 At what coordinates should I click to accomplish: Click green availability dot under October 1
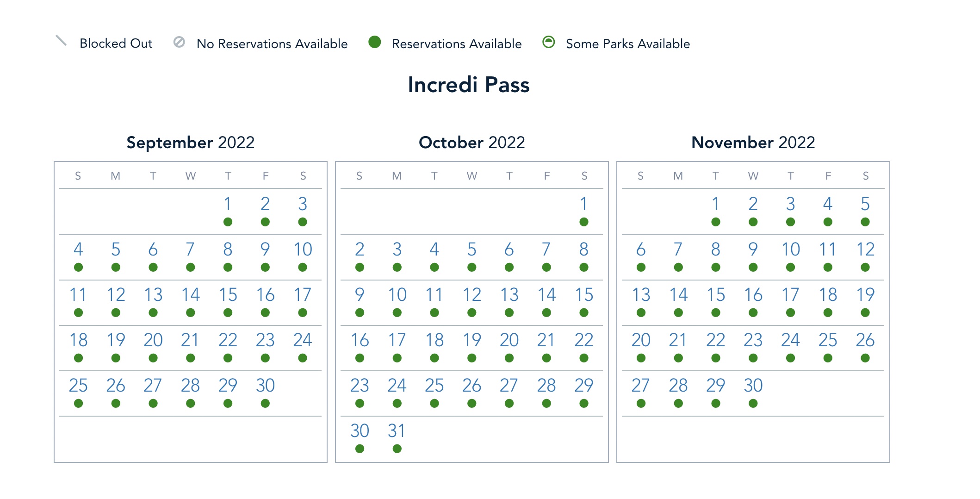(584, 222)
